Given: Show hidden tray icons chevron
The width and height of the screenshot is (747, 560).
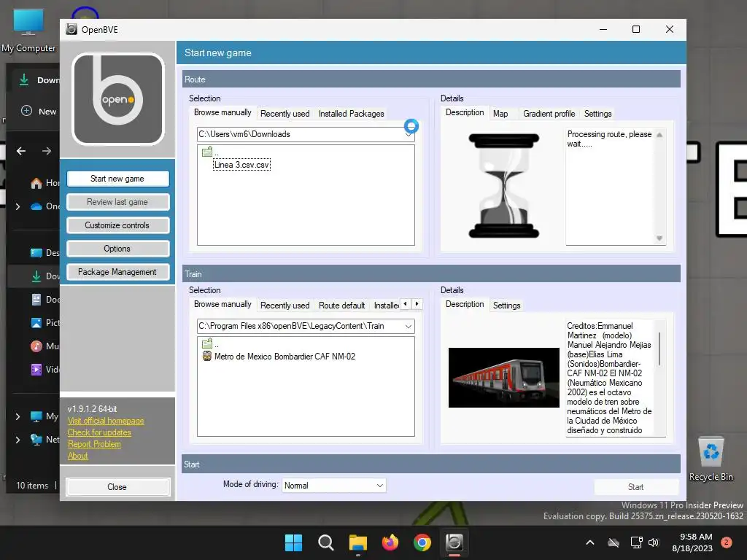Looking at the screenshot, I should [589, 542].
